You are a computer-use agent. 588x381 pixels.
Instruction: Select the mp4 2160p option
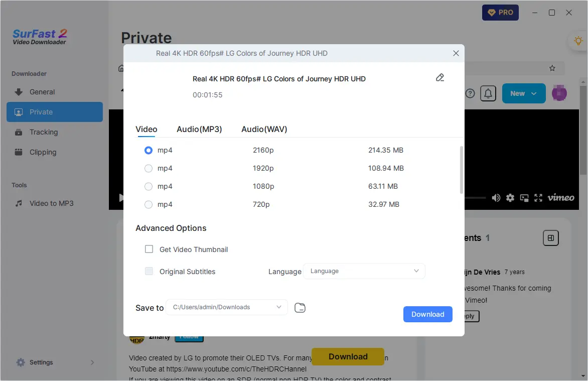[x=149, y=150]
